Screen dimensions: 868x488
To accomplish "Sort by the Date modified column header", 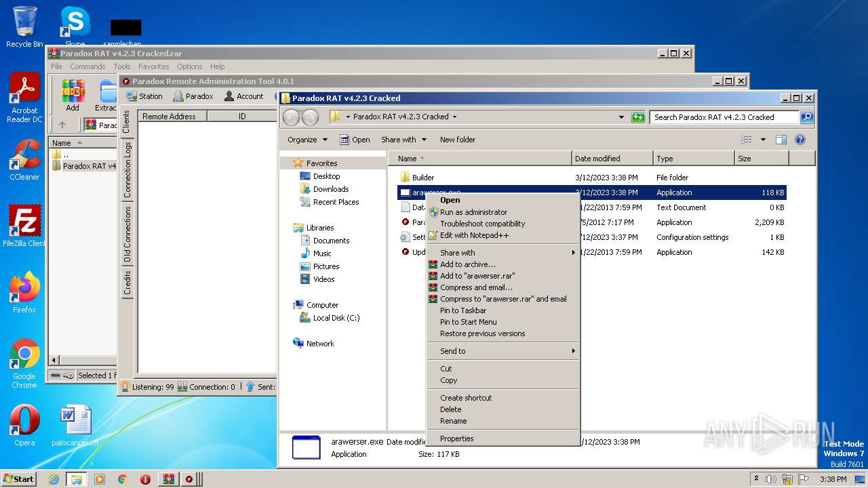I will coord(612,159).
